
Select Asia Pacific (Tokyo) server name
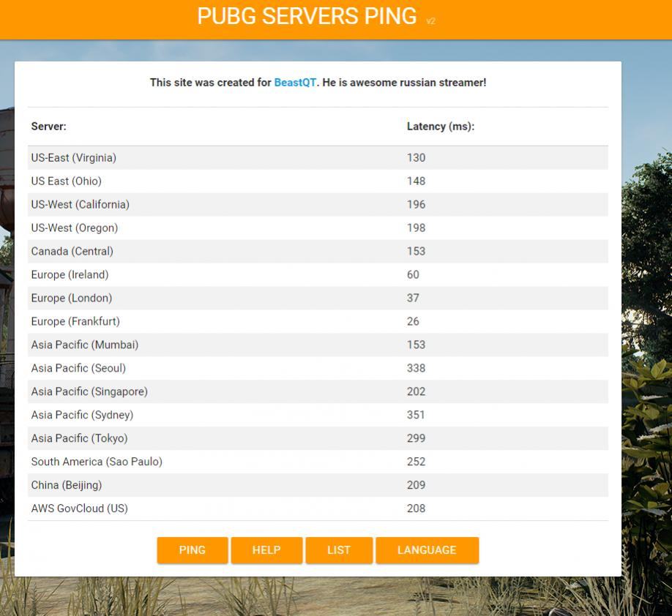(x=79, y=438)
